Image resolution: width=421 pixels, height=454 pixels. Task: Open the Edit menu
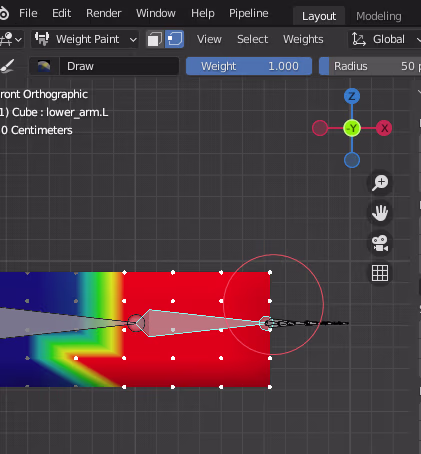point(61,13)
